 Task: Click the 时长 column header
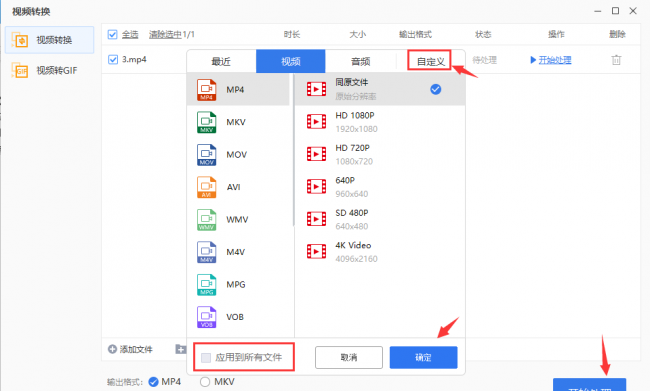[292, 34]
